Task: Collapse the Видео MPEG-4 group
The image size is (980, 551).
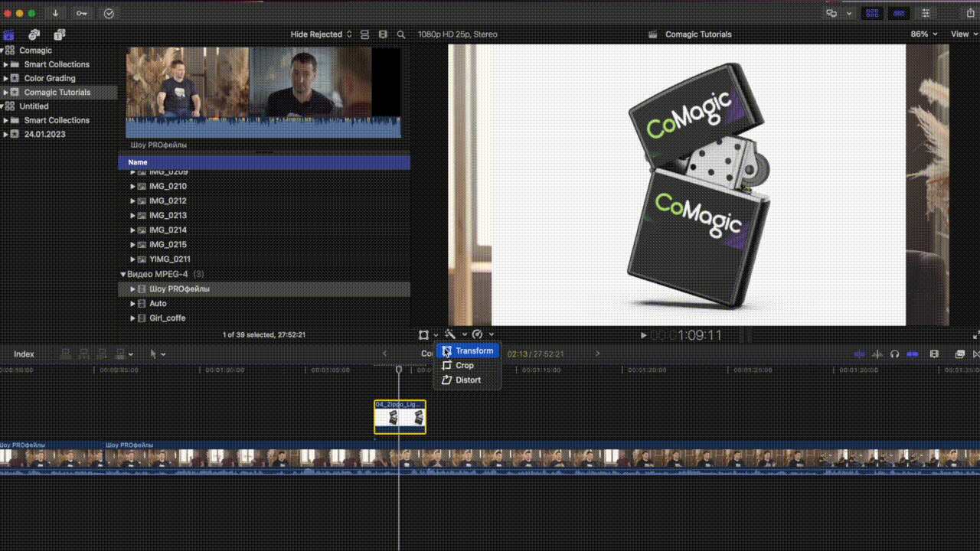Action: coord(122,274)
